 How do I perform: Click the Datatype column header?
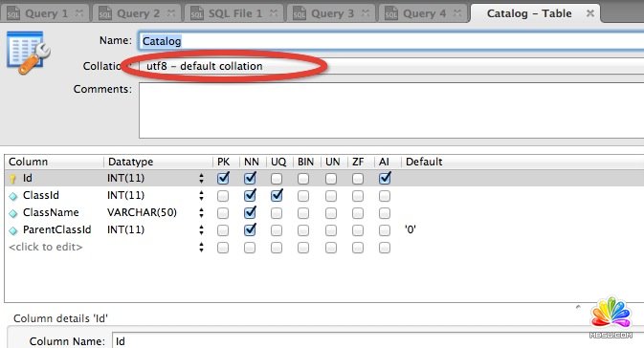coord(158,162)
